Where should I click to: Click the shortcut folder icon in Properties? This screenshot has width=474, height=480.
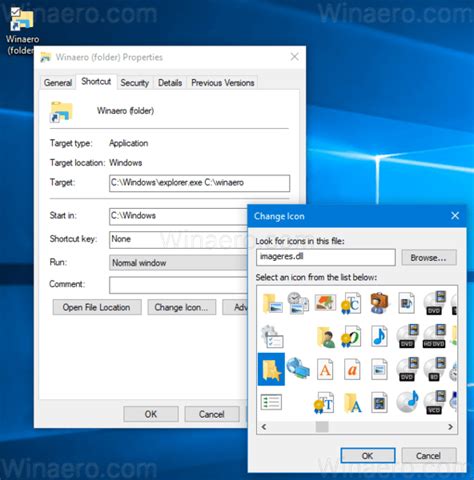pos(61,112)
